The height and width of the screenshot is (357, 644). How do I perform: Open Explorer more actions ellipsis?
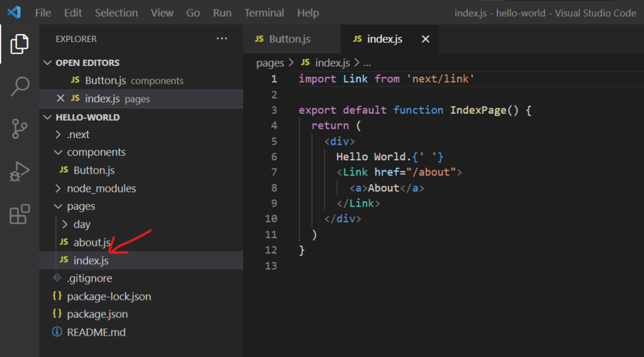(x=222, y=38)
